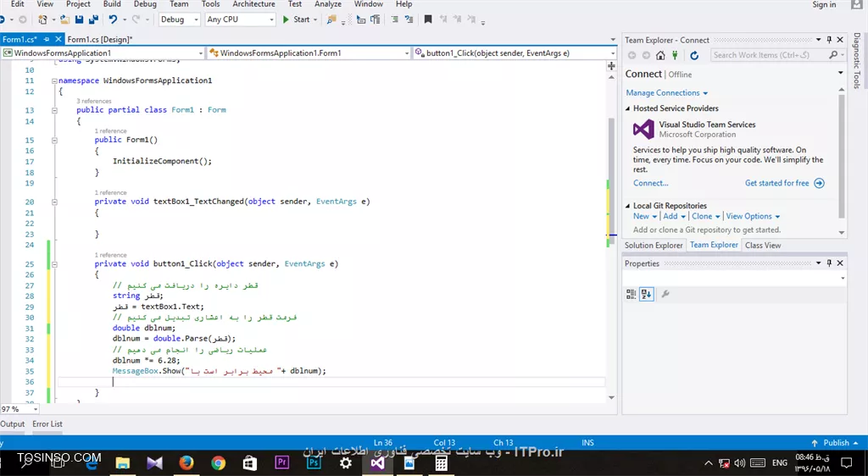
Task: Click the Visual Studio Team Services logo
Action: coord(643,130)
